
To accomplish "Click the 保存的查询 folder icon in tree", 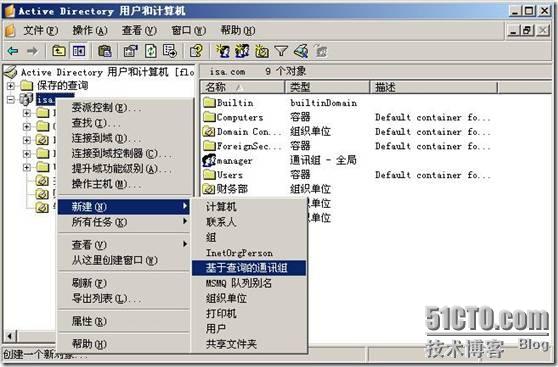I will click(27, 85).
